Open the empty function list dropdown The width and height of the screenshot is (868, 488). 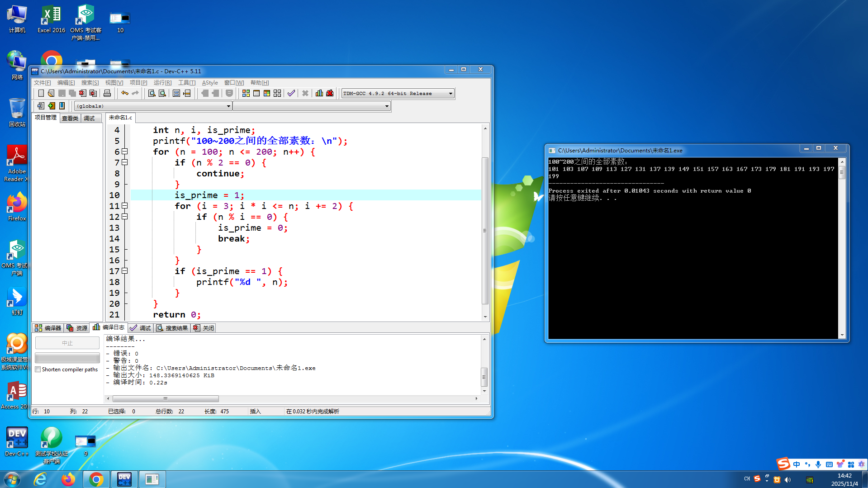pos(387,106)
